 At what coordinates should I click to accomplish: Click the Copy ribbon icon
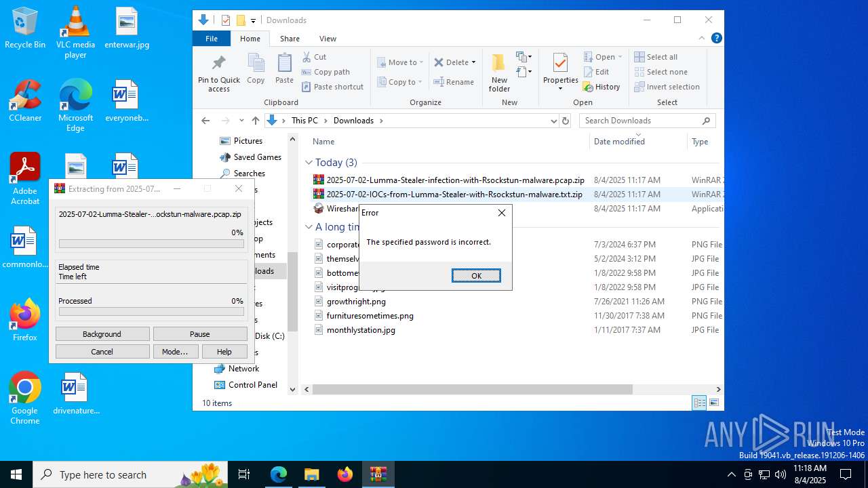pos(256,69)
